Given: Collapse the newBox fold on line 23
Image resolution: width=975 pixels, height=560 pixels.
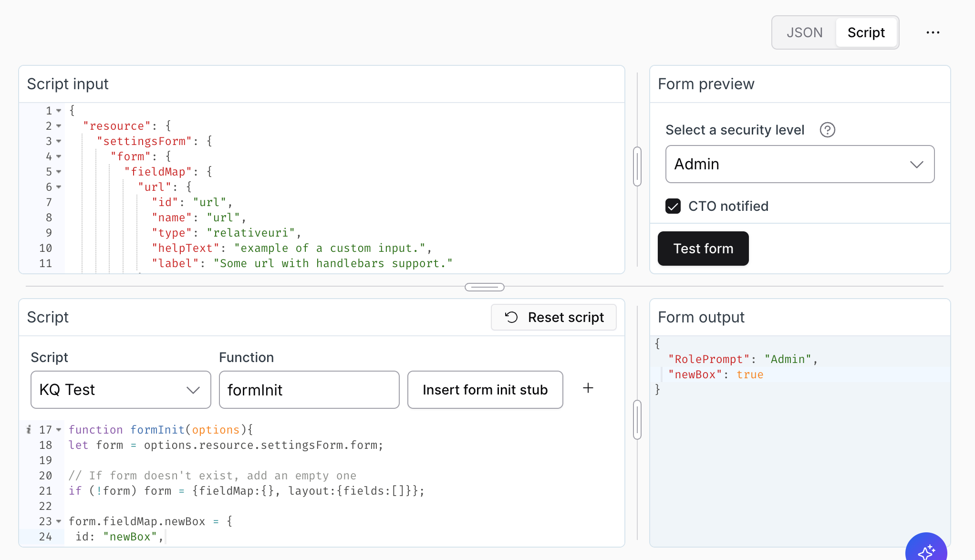Looking at the screenshot, I should click(59, 521).
